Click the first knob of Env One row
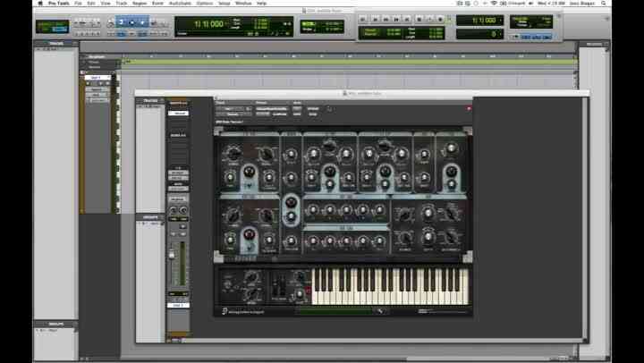This screenshot has height=363, width=644. [313, 210]
